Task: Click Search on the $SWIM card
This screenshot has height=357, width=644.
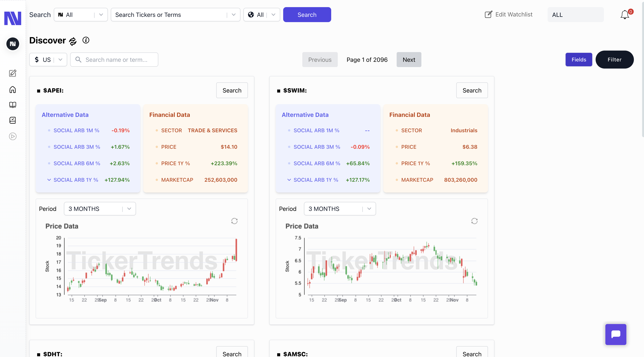Action: (x=472, y=90)
